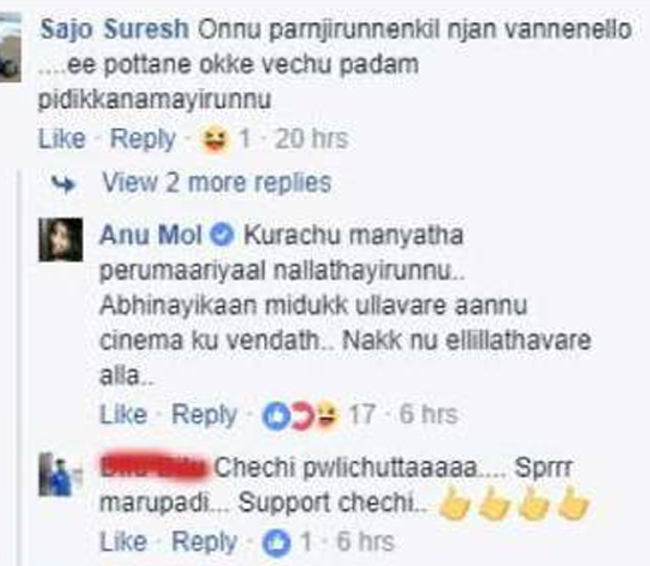
Task: Open the 20 hrs timestamp on Sajo's comment
Action: coord(311,138)
